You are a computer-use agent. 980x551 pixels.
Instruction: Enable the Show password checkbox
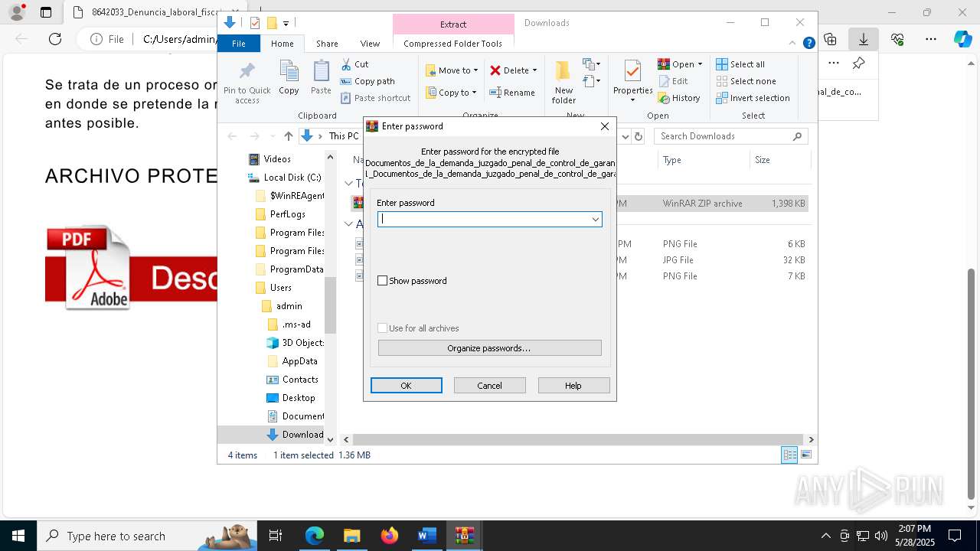tap(383, 281)
